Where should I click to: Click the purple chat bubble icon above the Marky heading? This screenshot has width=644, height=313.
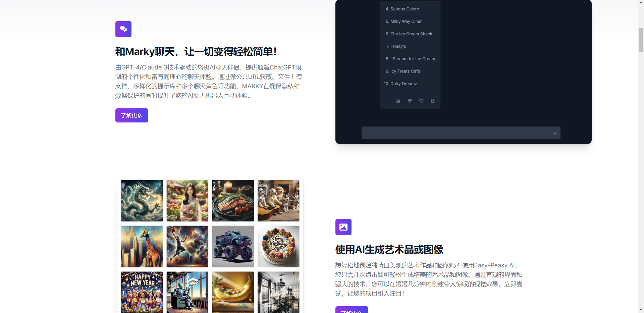pos(123,29)
